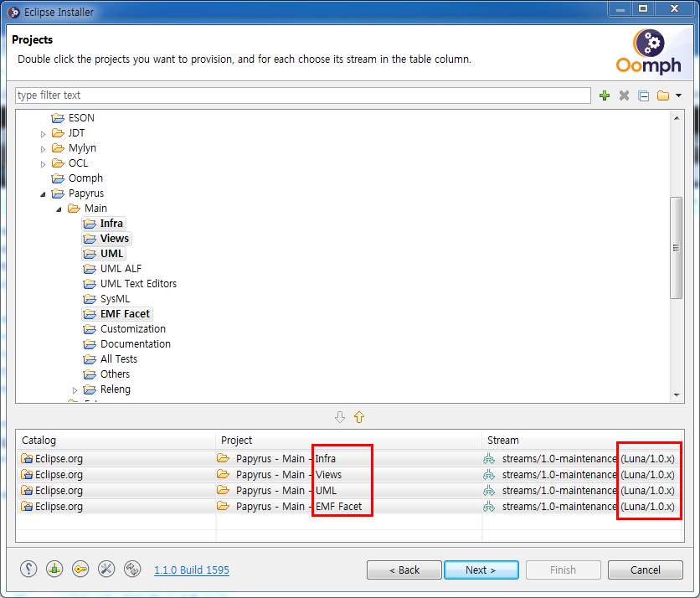Select the Papyrus - Main - Views table row
Image resolution: width=700 pixels, height=598 pixels.
[349, 475]
